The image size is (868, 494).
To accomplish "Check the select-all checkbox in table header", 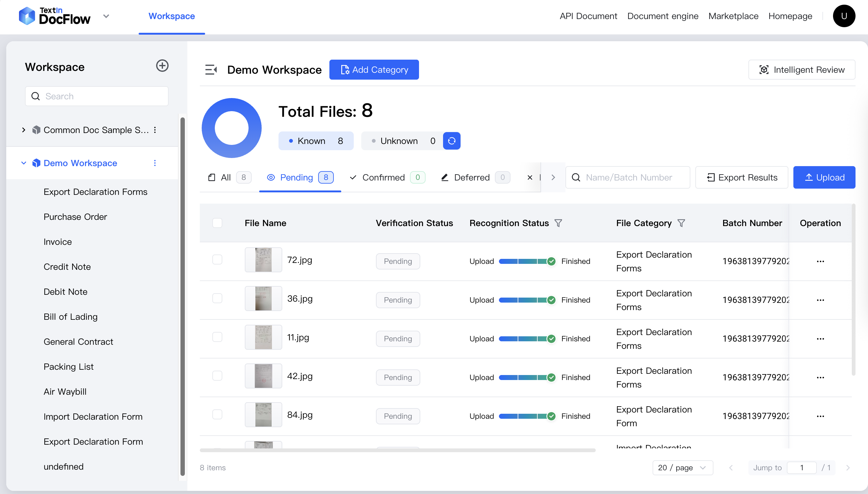I will (217, 223).
